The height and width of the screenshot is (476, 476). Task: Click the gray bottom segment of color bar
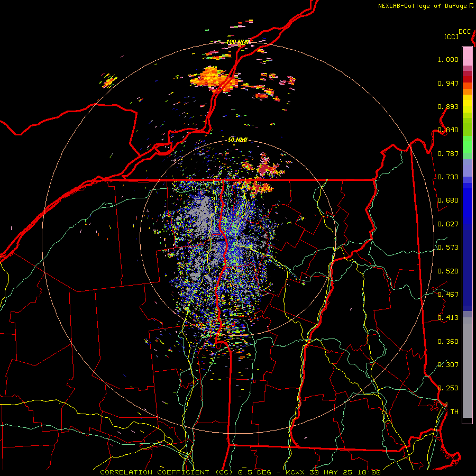[467, 368]
